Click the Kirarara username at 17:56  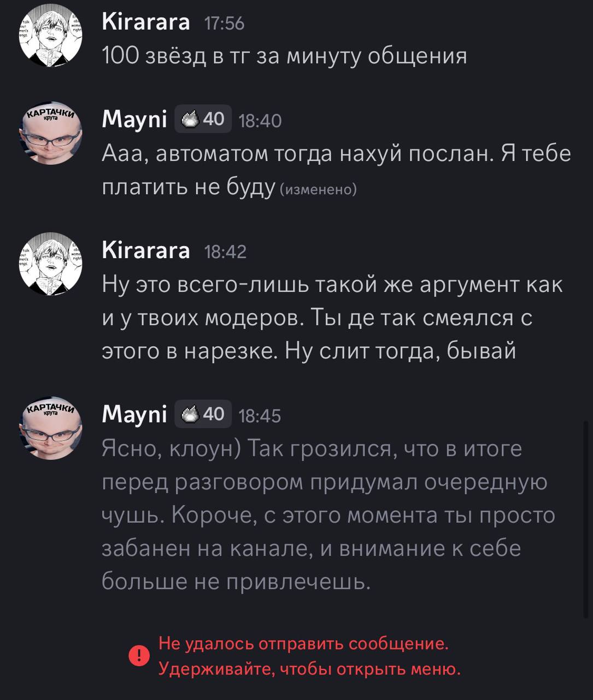[146, 22]
